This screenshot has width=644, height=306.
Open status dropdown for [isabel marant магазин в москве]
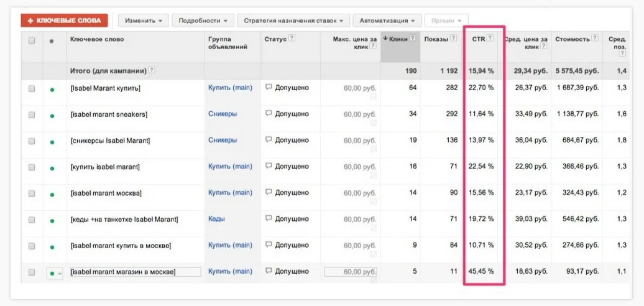[55, 272]
